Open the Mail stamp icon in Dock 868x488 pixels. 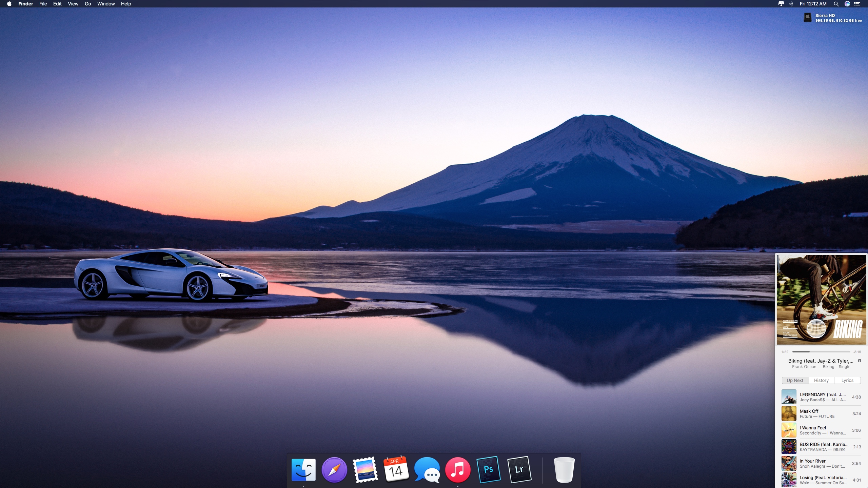(x=365, y=470)
